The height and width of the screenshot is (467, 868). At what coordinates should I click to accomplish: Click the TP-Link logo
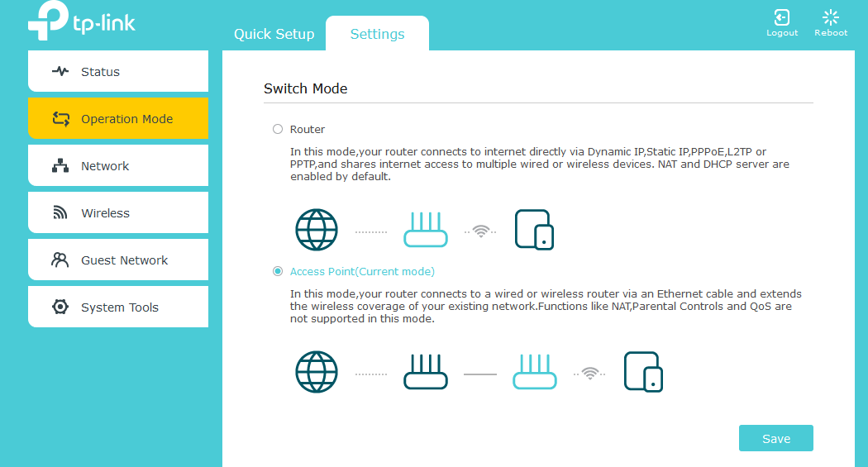[81, 22]
